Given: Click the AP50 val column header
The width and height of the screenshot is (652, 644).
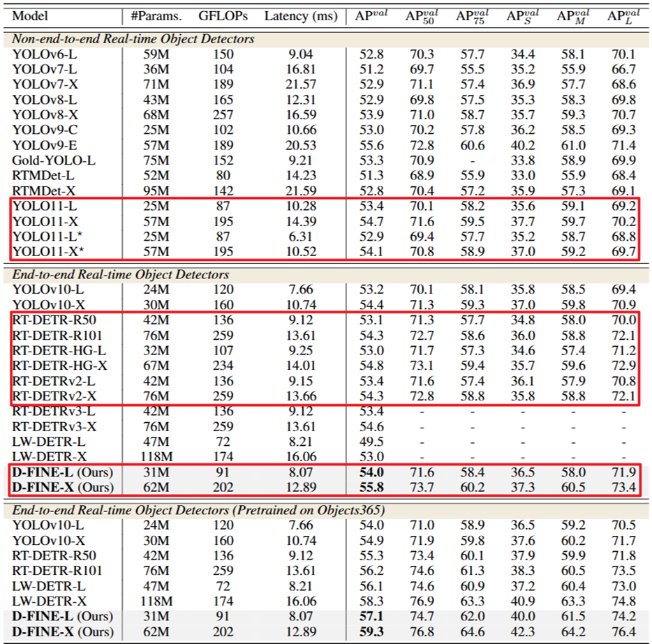Looking at the screenshot, I should [422, 16].
